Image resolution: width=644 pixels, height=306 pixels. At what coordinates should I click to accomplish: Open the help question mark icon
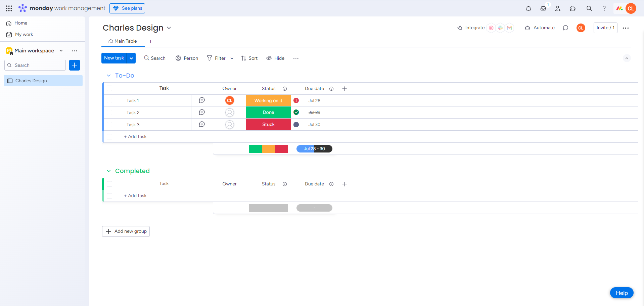604,8
